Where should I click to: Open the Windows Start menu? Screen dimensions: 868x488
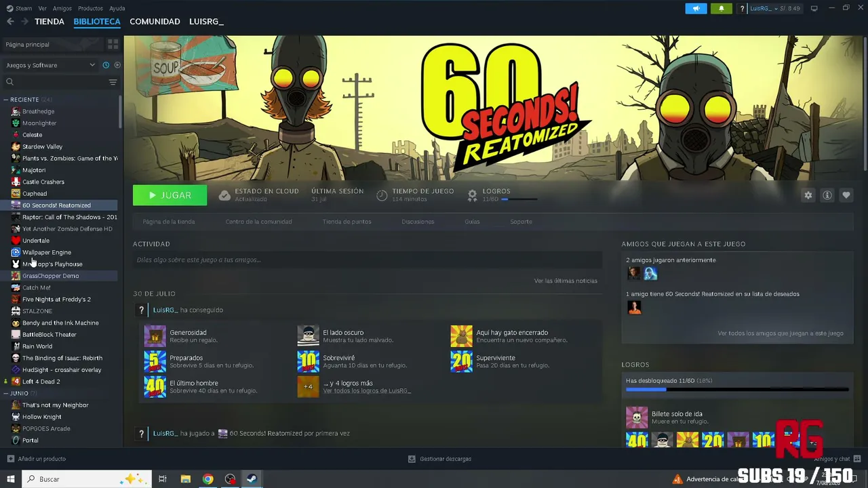coord(11,479)
